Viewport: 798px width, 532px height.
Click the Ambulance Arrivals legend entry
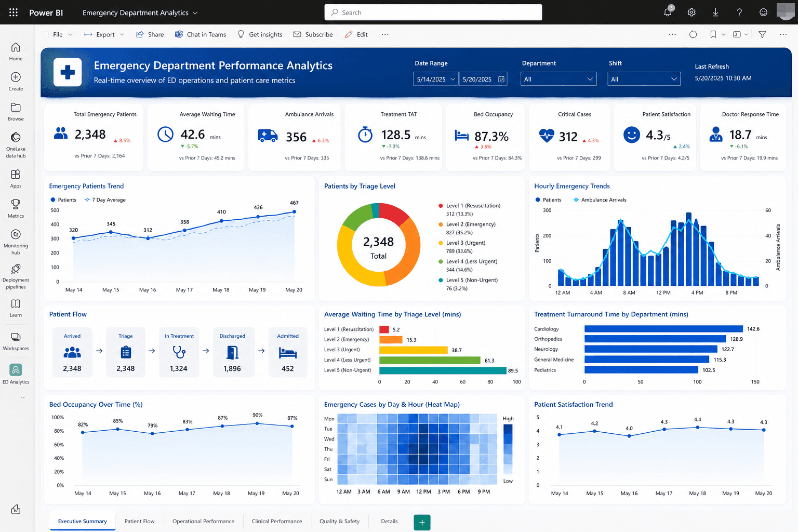(x=600, y=200)
